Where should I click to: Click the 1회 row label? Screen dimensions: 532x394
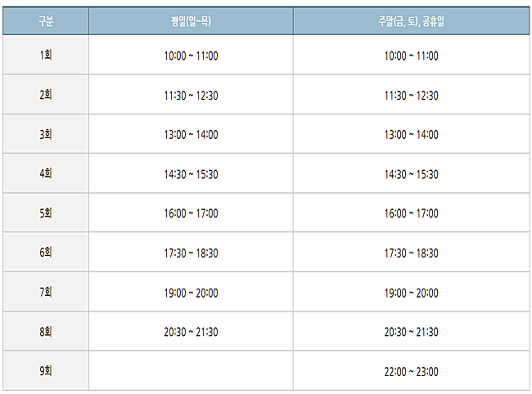tap(46, 55)
